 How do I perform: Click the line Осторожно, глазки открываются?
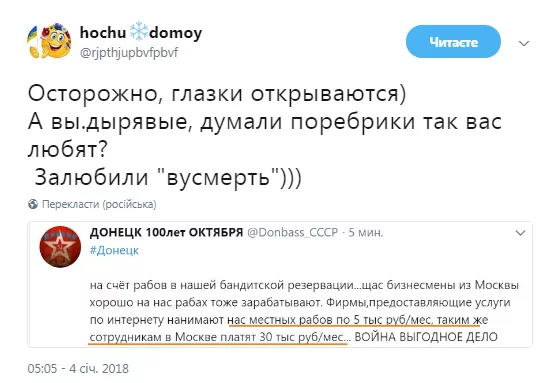coord(217,94)
